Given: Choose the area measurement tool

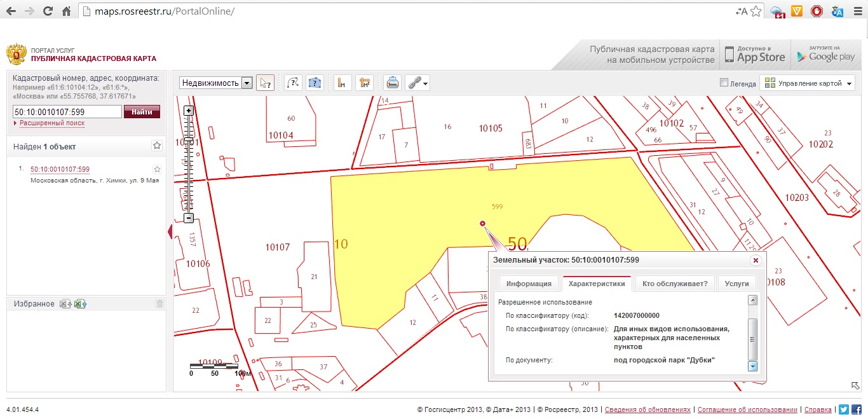Looking at the screenshot, I should point(364,83).
